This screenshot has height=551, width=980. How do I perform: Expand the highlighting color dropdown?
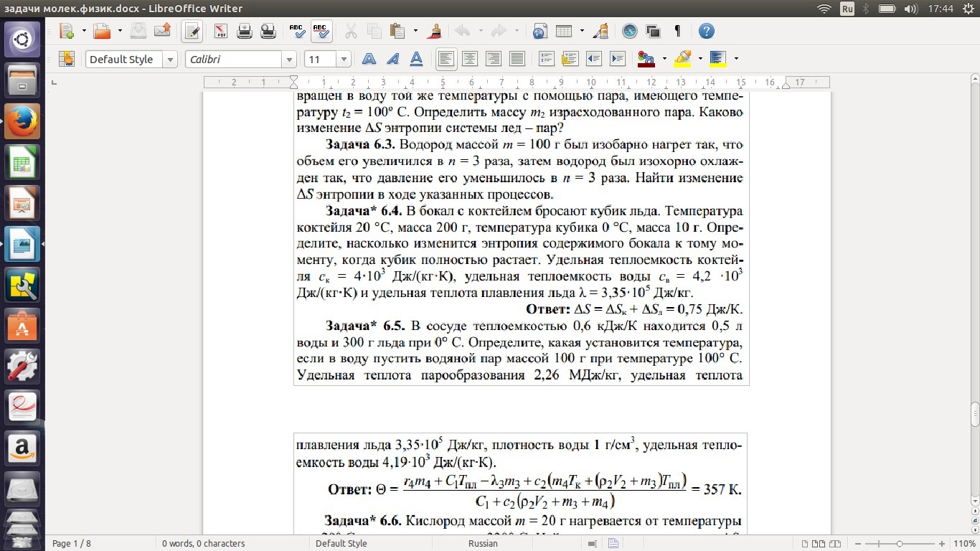700,59
